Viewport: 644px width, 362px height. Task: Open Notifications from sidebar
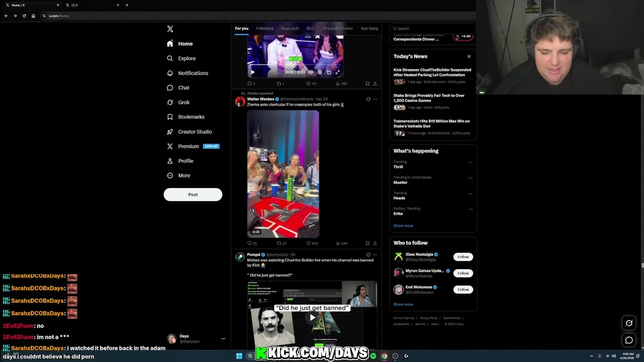click(188, 73)
